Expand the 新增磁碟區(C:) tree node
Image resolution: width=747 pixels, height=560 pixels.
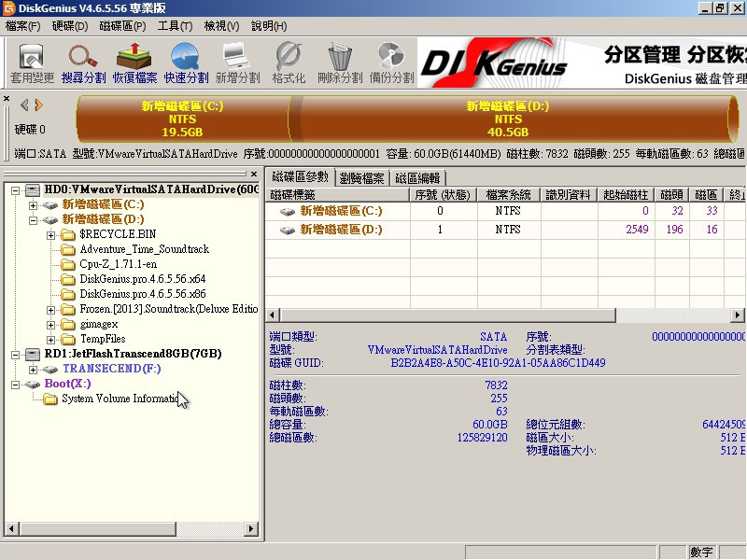pos(34,204)
